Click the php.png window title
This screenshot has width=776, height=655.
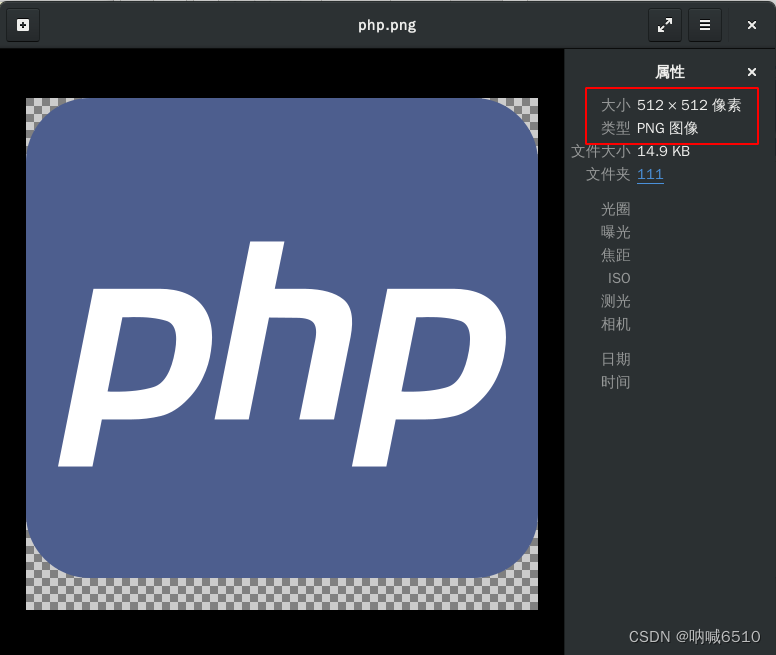(387, 25)
